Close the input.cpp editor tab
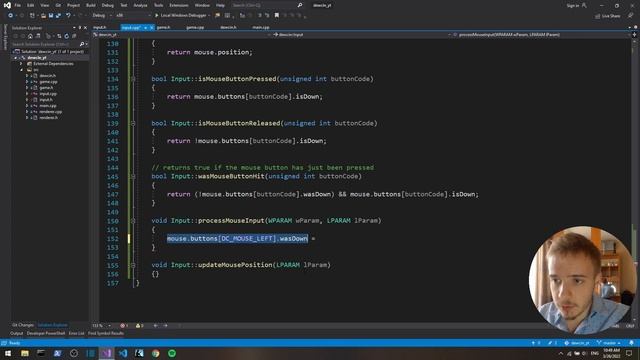Viewport: 640px width, 360px height. (151, 27)
